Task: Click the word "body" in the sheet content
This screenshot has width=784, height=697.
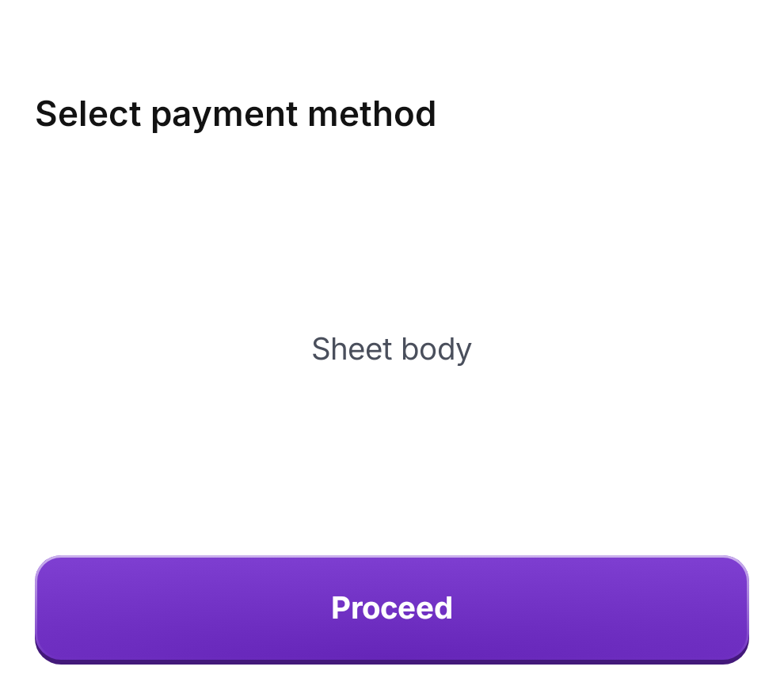Action: point(436,349)
